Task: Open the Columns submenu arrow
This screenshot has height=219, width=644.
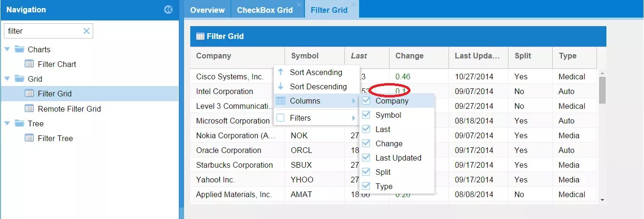Action: pos(353,101)
